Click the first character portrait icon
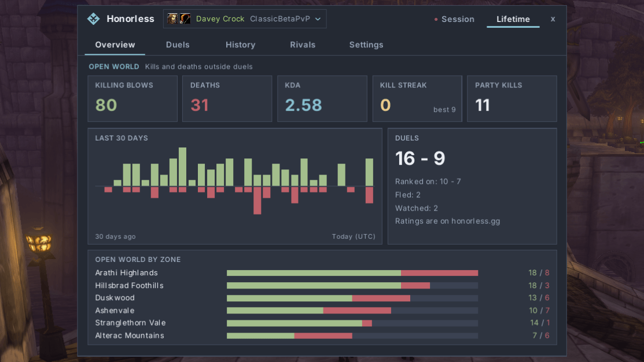Screen dimensions: 644x362 pyautogui.click(x=172, y=19)
